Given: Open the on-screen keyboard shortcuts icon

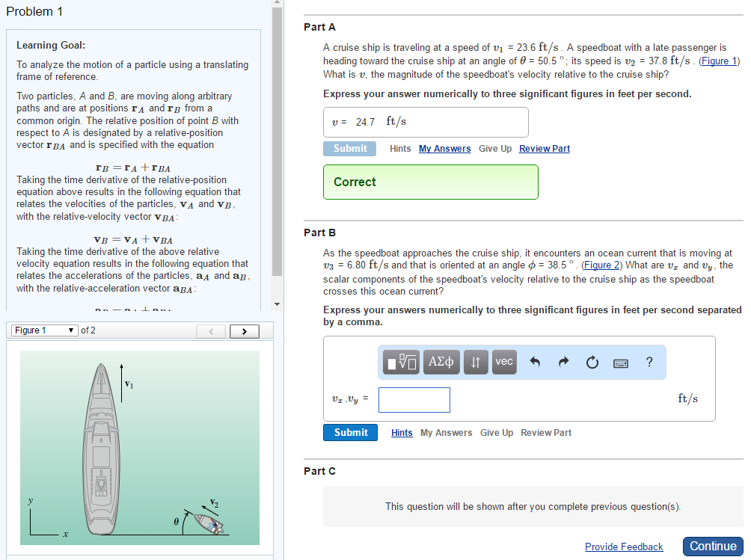Looking at the screenshot, I should click(620, 362).
